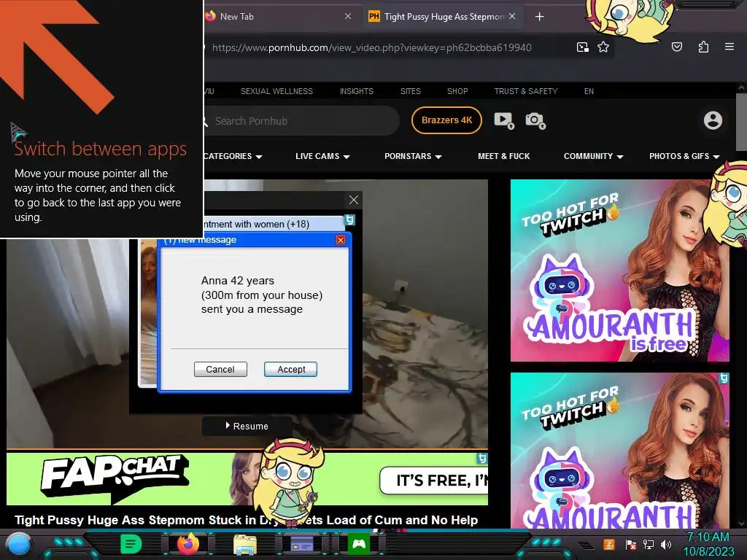Close the new message dialog with red X
This screenshot has height=560, width=747.
point(341,240)
